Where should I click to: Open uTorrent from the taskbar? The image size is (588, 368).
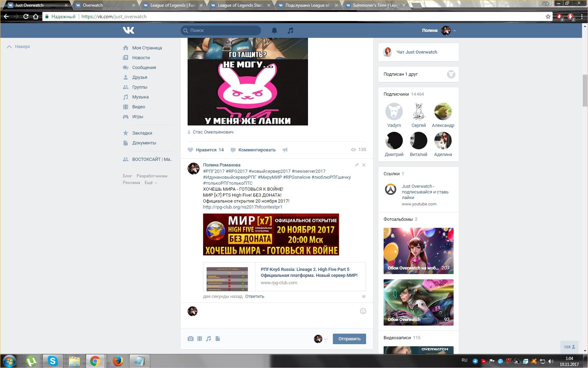pos(31,361)
